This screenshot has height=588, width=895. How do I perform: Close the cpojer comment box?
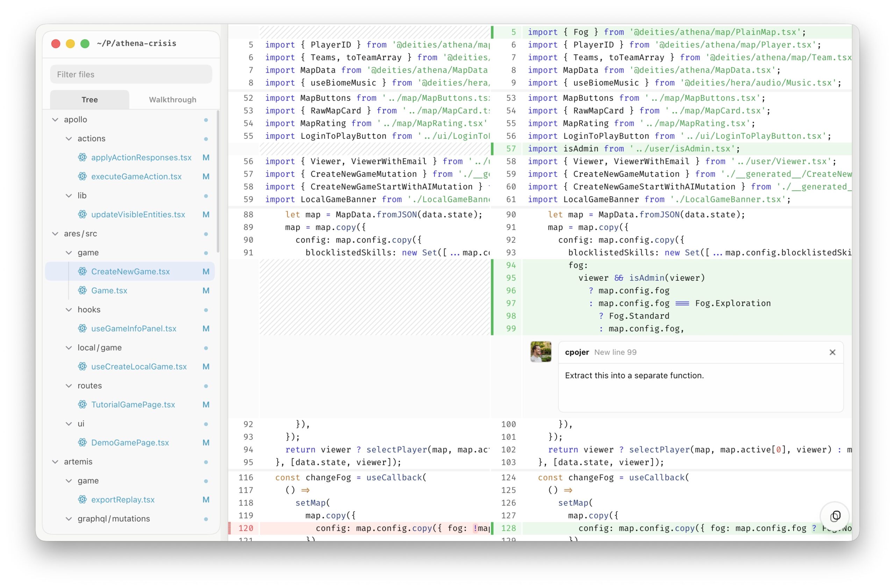click(832, 352)
